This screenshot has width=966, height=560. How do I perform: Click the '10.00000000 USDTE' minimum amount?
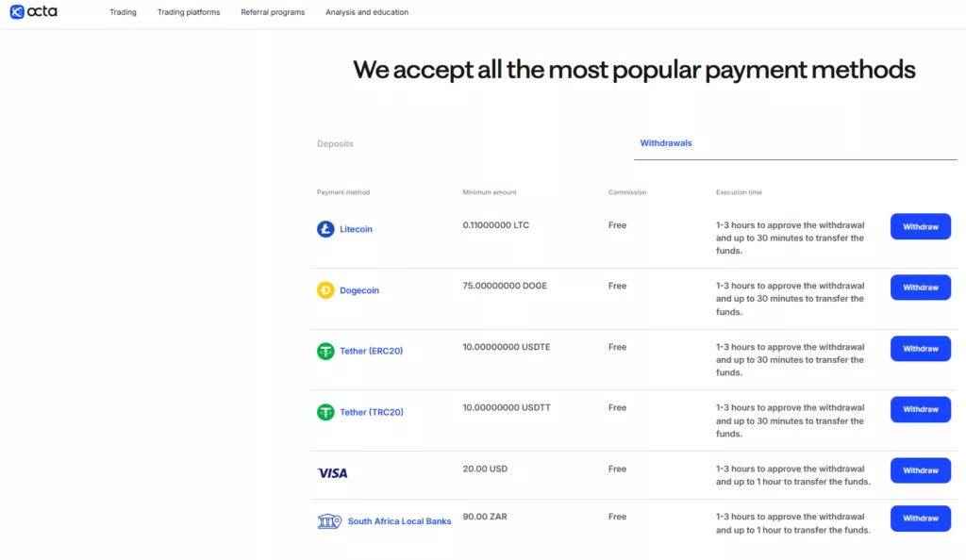507,347
